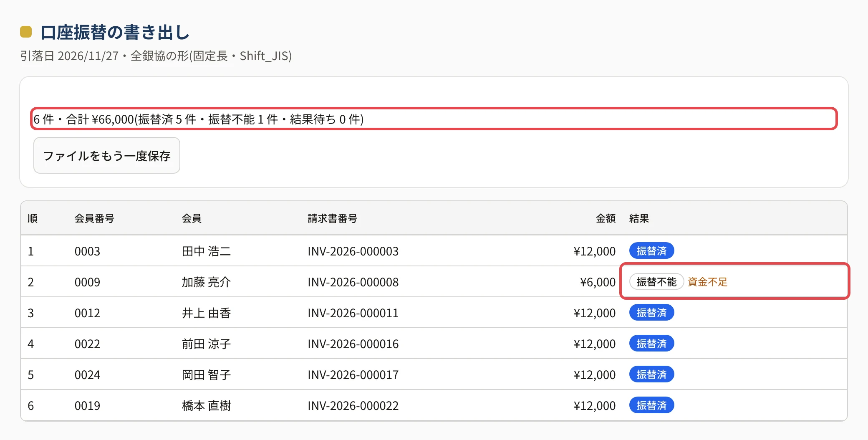Click the ¥6,000 amount cell
Viewport: 868px width, 440px height.
point(598,282)
